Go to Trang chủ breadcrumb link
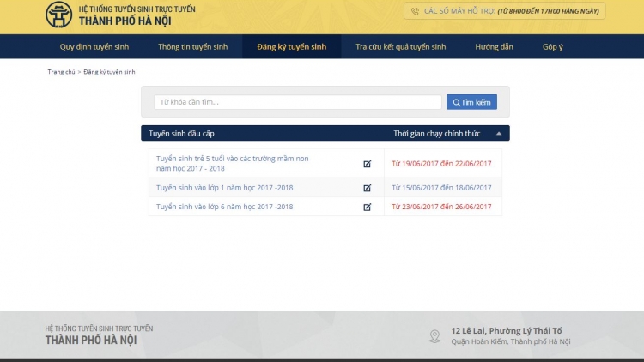 click(x=61, y=72)
